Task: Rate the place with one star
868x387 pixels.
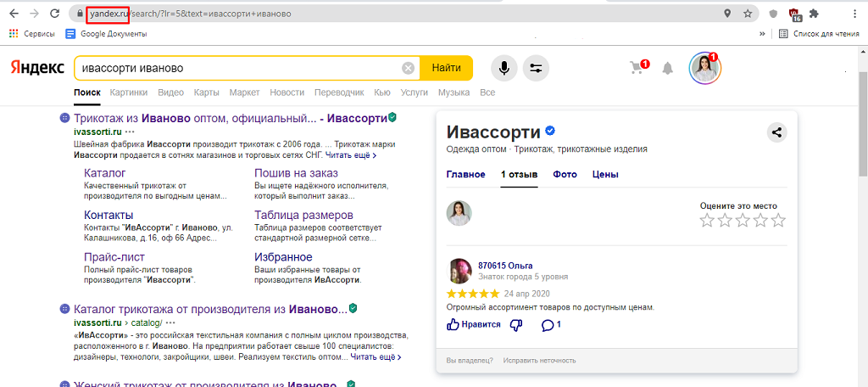Action: click(x=707, y=221)
